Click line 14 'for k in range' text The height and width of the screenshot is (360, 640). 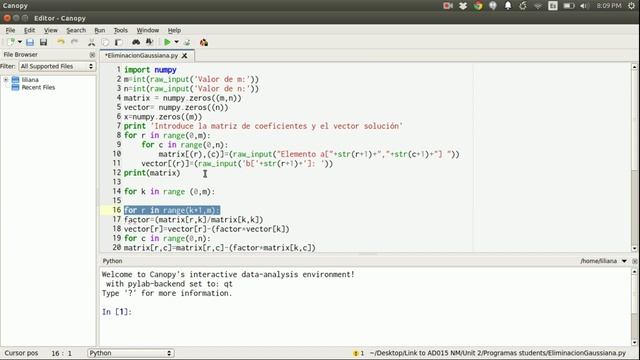coord(169,191)
